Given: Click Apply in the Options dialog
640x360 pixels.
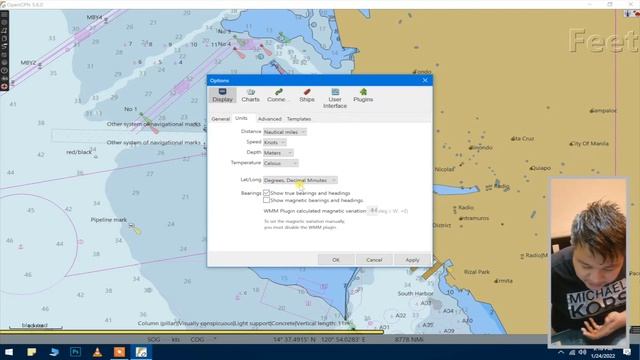Looking at the screenshot, I should (412, 260).
